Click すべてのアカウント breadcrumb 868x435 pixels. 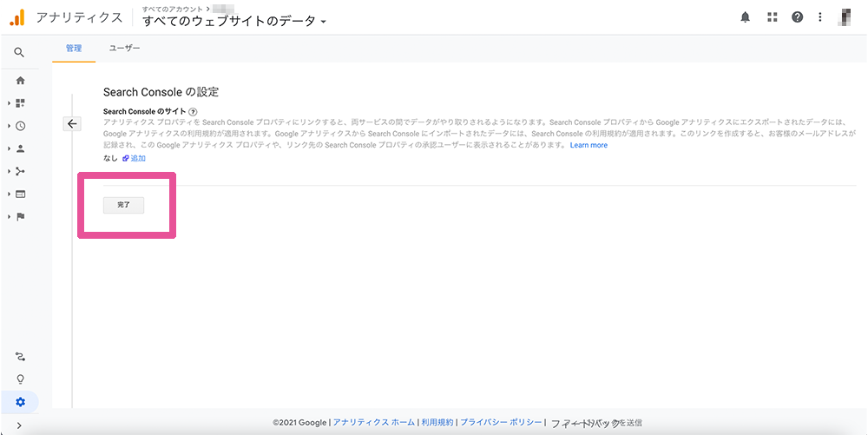click(x=172, y=9)
